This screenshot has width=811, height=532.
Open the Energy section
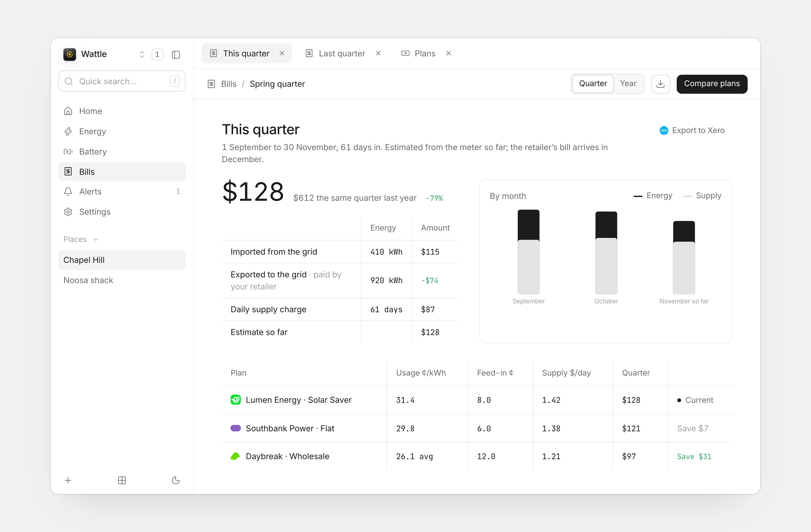(x=122, y=132)
